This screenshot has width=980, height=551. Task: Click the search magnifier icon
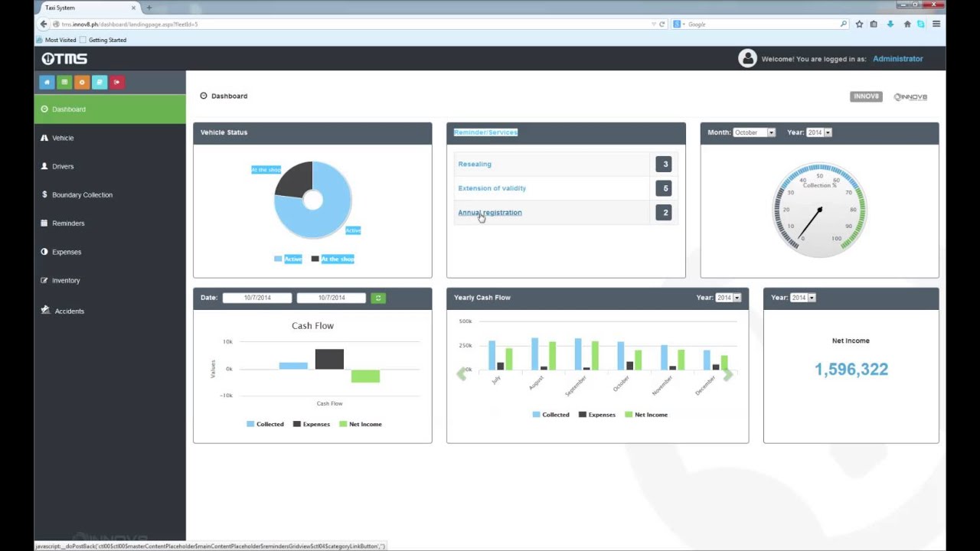843,24
